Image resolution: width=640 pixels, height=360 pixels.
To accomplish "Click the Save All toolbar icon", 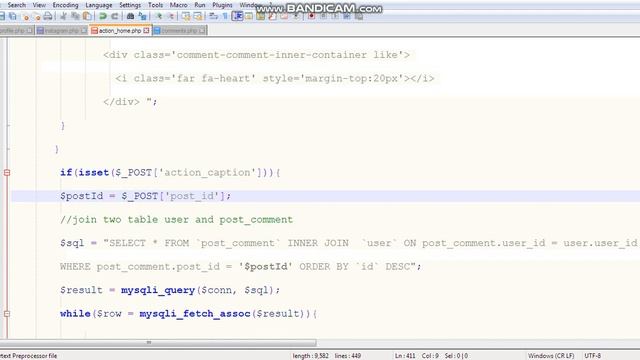I will point(13,16).
